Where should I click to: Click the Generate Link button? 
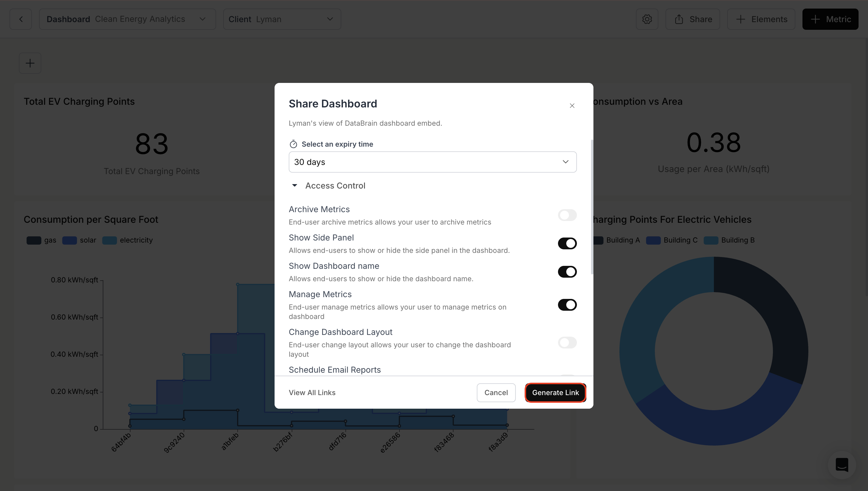click(555, 392)
